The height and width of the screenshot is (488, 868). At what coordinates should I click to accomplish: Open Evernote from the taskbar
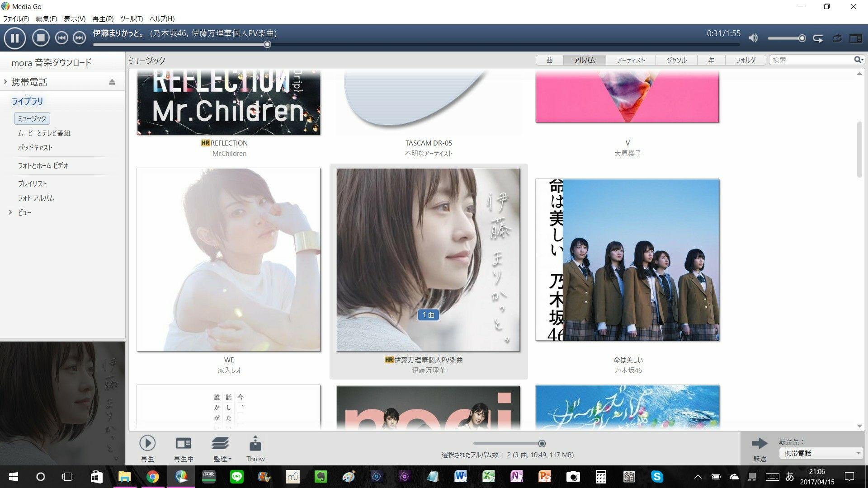click(321, 477)
